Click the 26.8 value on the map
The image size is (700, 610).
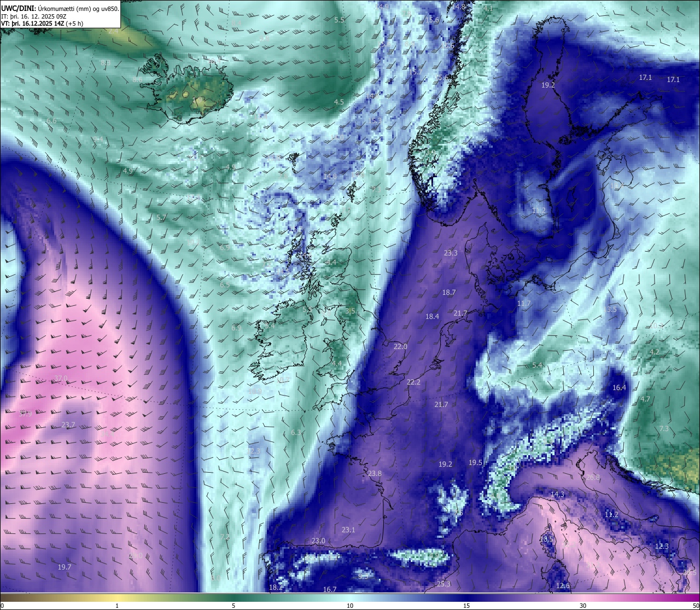click(x=593, y=477)
